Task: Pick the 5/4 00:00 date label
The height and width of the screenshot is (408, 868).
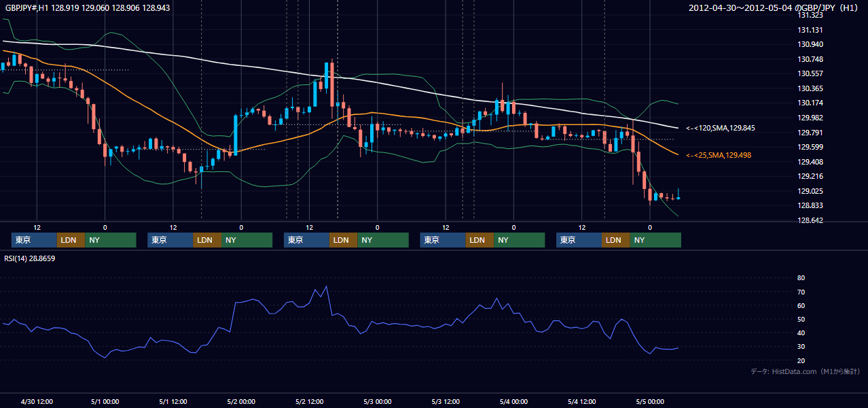Action: click(513, 402)
